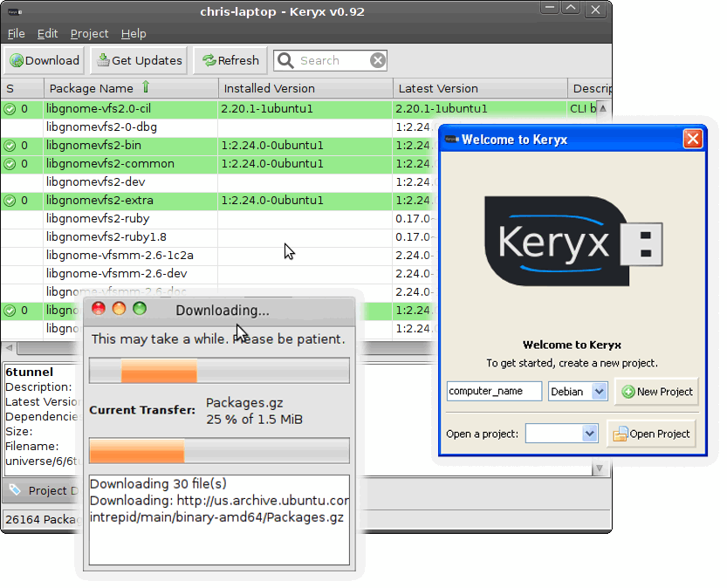Sort by the Package Name column header
Viewport: 727px width, 588px height.
point(131,88)
